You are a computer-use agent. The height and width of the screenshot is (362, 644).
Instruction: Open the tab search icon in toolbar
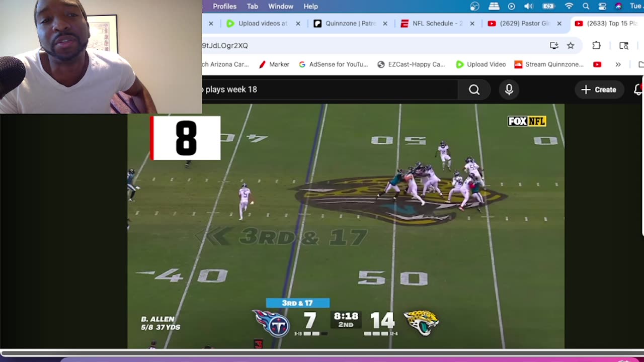point(624,46)
